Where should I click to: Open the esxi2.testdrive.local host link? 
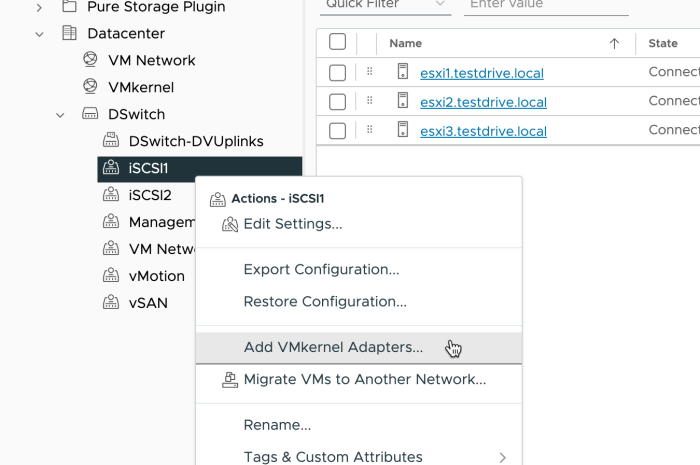[483, 102]
